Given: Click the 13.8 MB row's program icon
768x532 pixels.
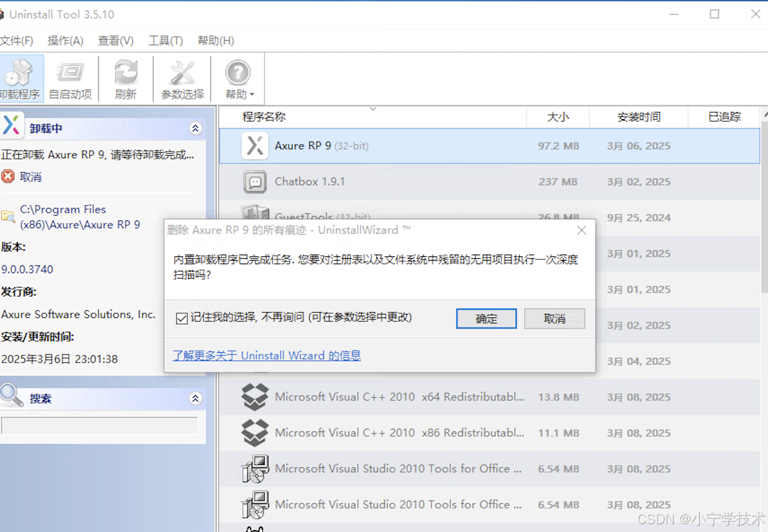Looking at the screenshot, I should coord(255,397).
